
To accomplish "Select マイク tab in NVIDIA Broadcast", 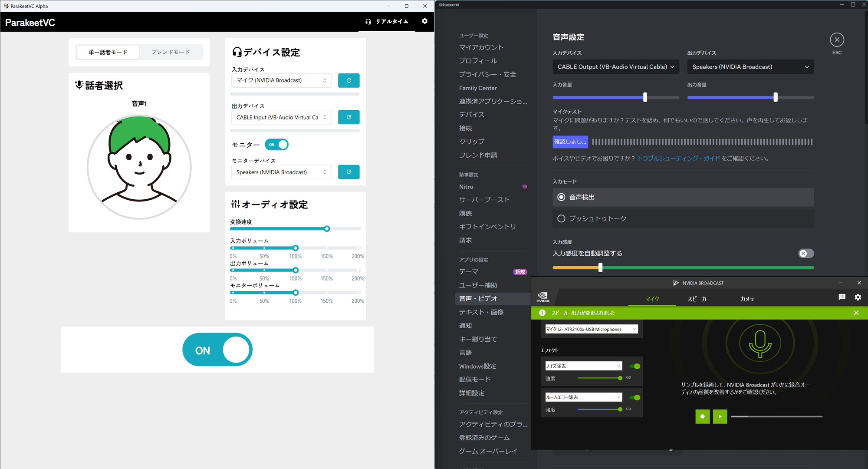I will [x=652, y=299].
